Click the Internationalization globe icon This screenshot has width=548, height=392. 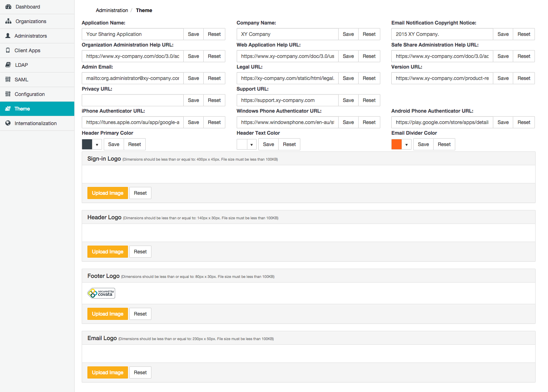[8, 123]
